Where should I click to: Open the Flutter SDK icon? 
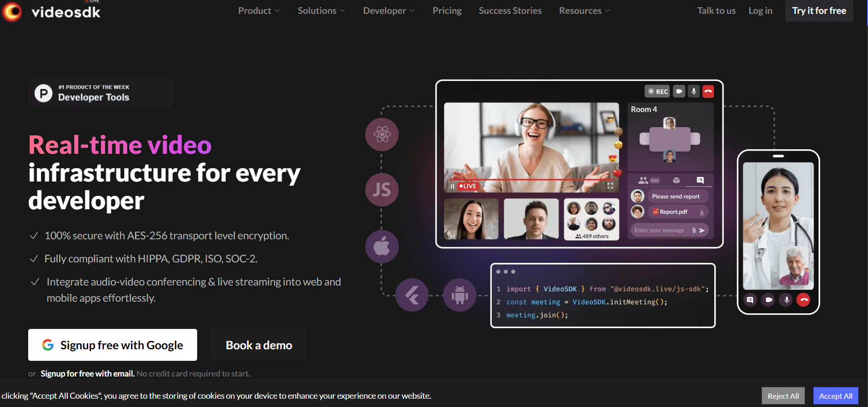pyautogui.click(x=412, y=295)
